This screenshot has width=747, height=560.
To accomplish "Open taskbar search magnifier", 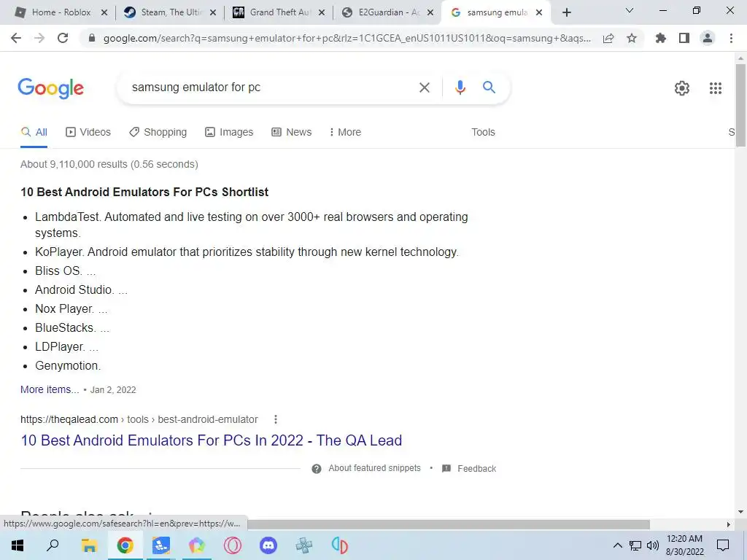I will [x=53, y=545].
